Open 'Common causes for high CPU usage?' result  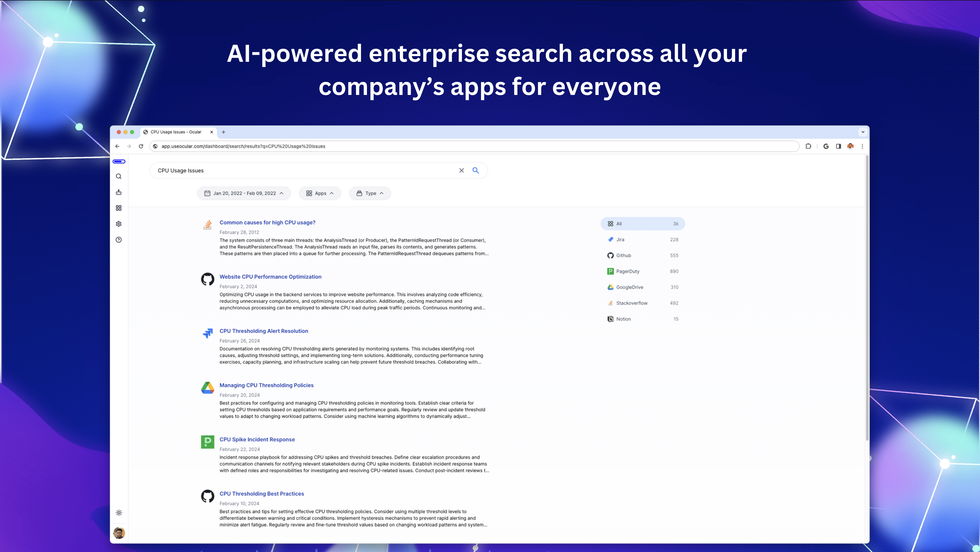tap(267, 222)
